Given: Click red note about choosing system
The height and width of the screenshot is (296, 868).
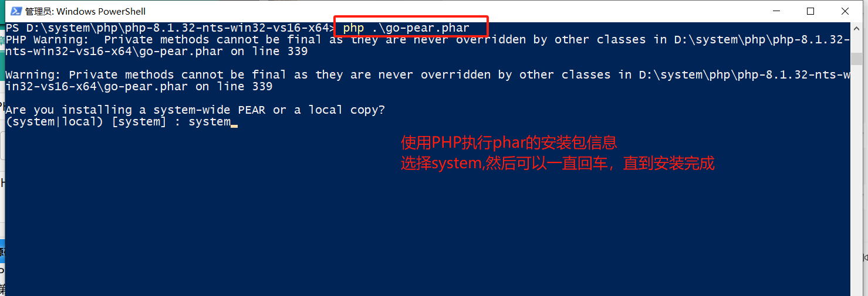Looking at the screenshot, I should point(558,164).
